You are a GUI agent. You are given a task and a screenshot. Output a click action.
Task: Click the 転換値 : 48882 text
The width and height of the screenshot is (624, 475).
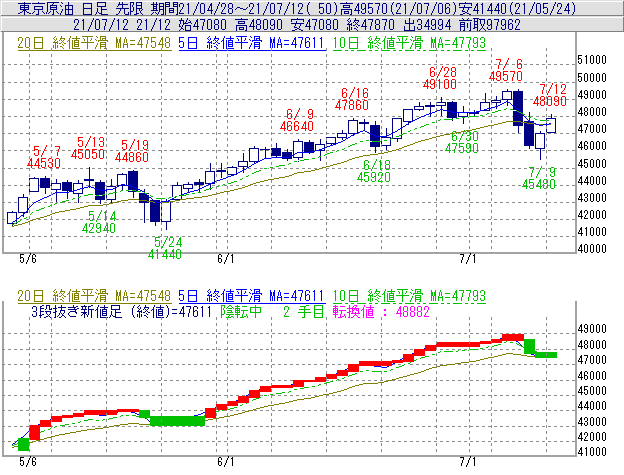381,311
